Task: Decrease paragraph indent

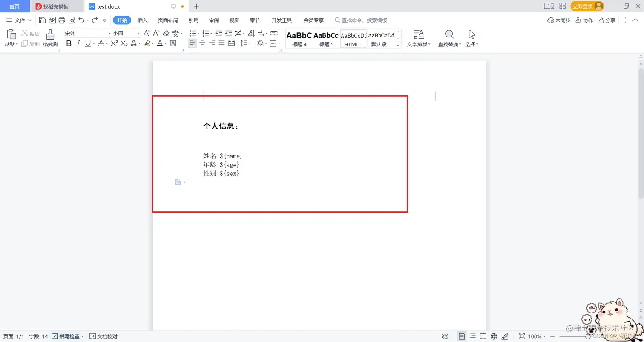Action: pos(218,33)
